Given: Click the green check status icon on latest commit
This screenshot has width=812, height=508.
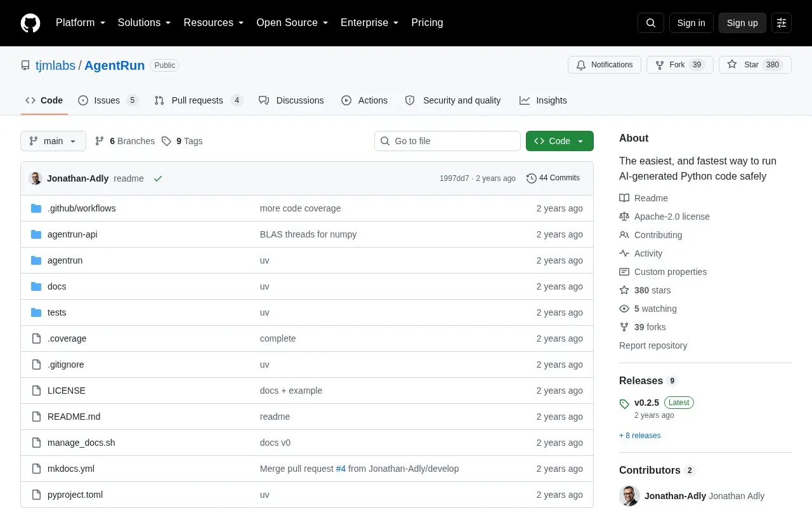Looking at the screenshot, I should (158, 178).
